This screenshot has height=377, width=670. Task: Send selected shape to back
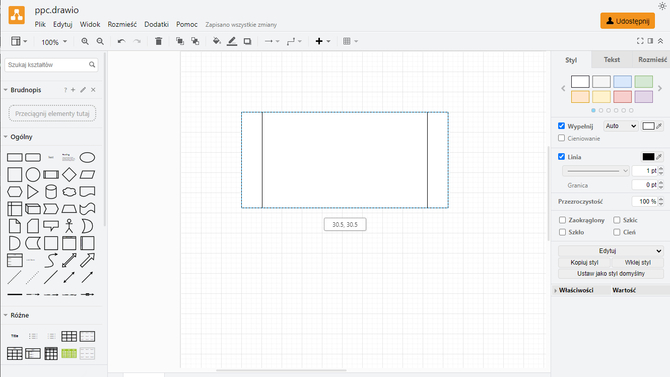click(x=195, y=41)
